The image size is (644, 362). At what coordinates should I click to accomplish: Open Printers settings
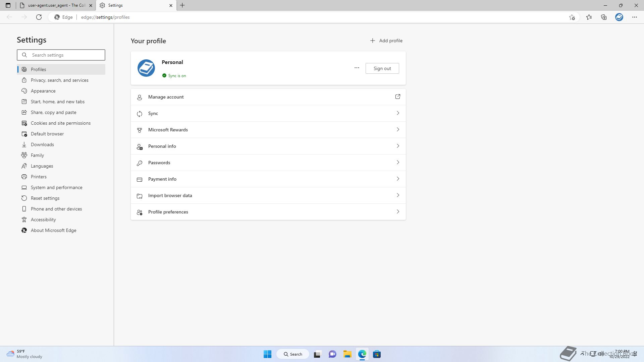tap(61, 177)
